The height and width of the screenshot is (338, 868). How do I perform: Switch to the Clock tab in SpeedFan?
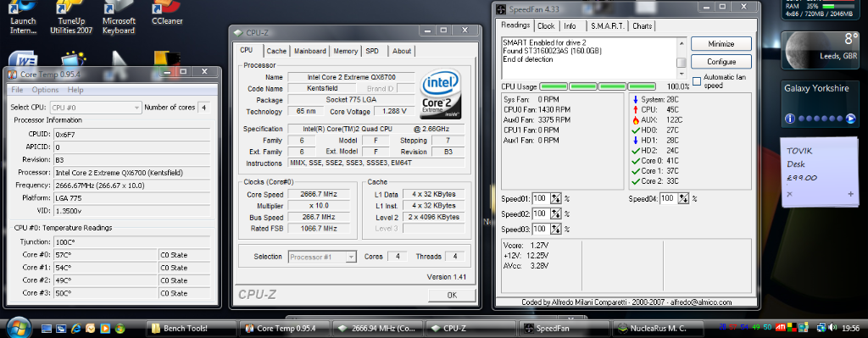tap(546, 26)
